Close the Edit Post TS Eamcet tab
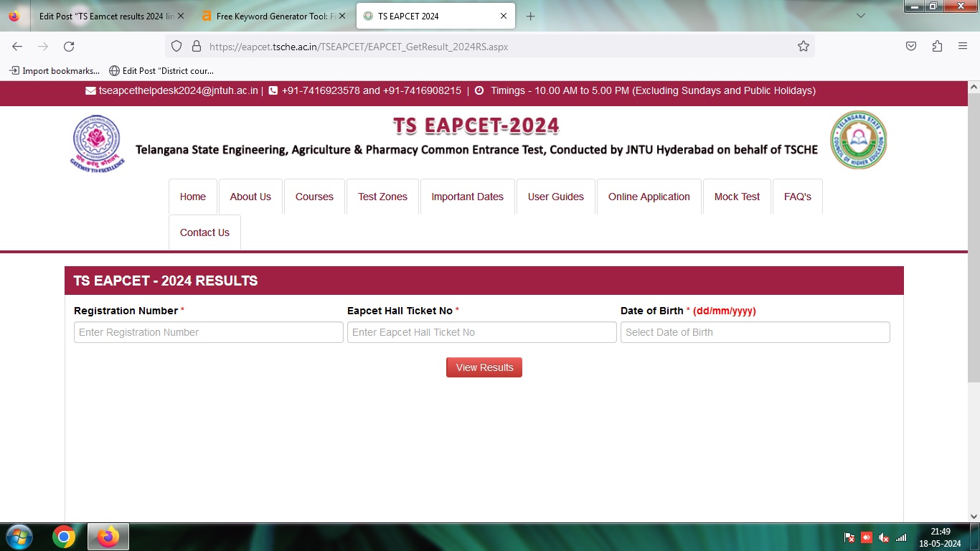The image size is (980, 551). click(x=180, y=16)
